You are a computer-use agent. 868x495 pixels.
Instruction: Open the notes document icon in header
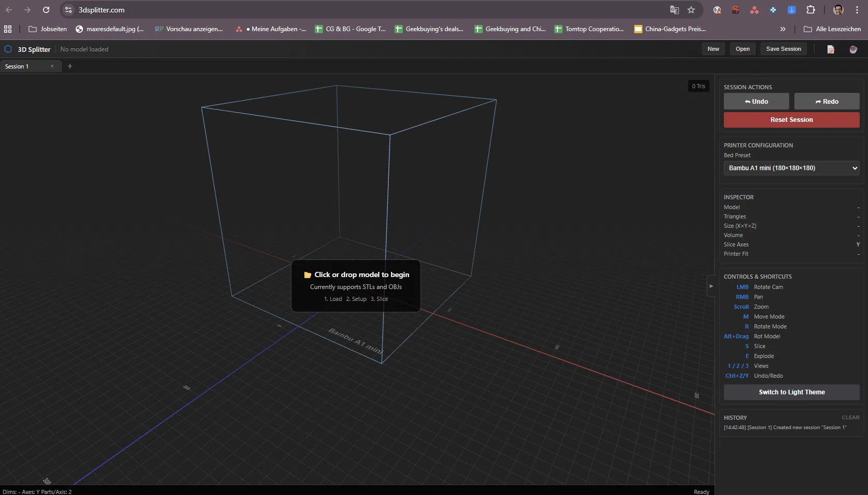831,49
